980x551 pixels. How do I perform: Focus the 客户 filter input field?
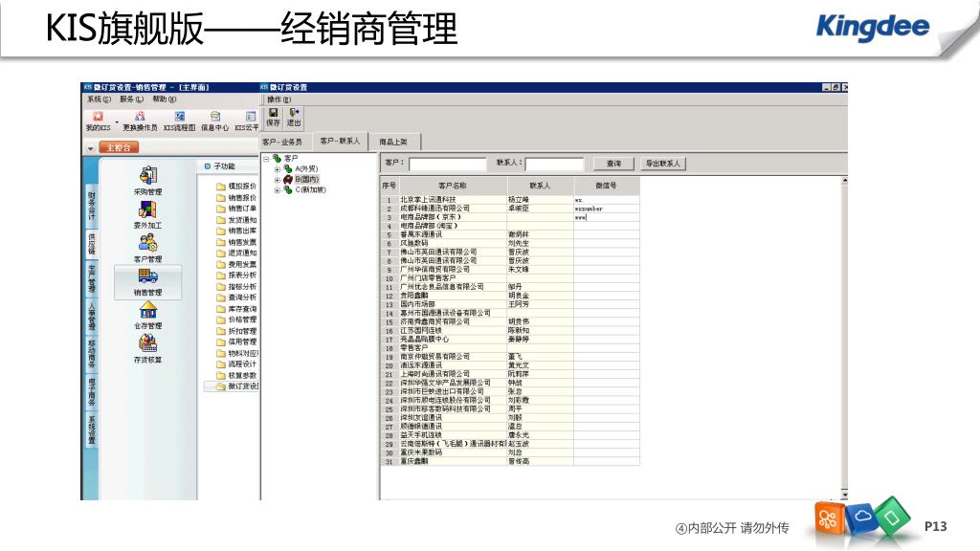447,164
